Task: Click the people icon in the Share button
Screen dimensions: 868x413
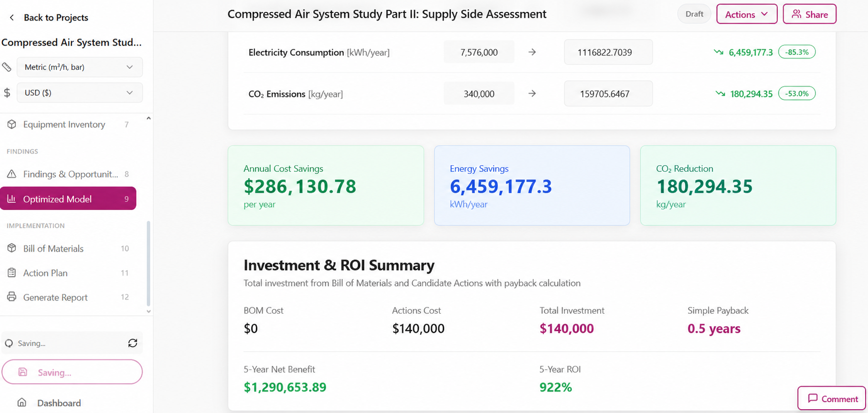Action: (796, 14)
